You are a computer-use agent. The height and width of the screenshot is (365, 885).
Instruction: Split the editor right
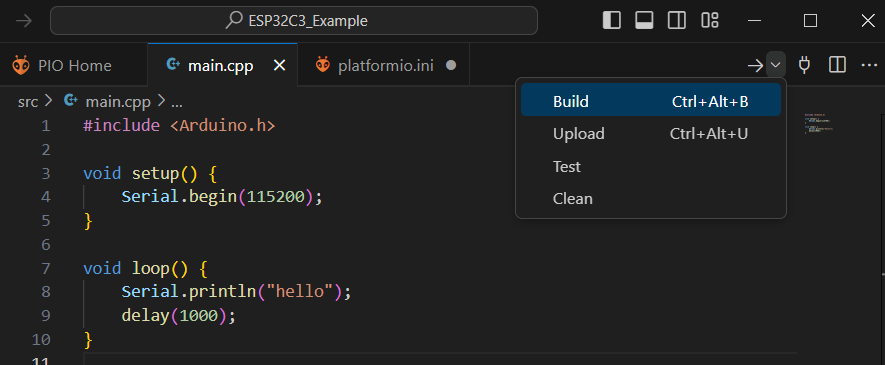pos(837,65)
